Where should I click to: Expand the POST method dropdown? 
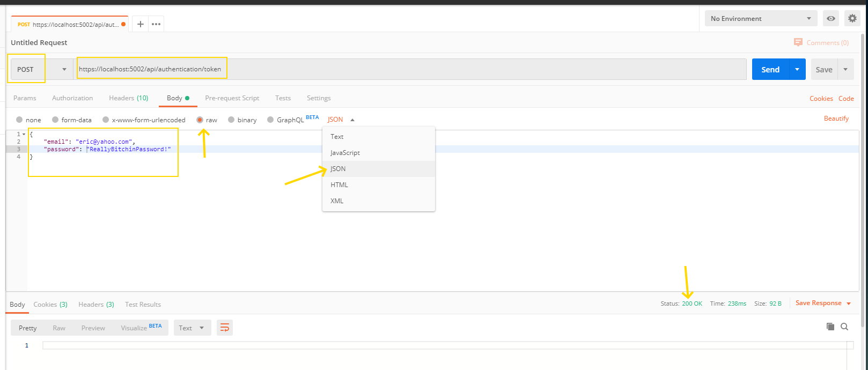coord(42,69)
